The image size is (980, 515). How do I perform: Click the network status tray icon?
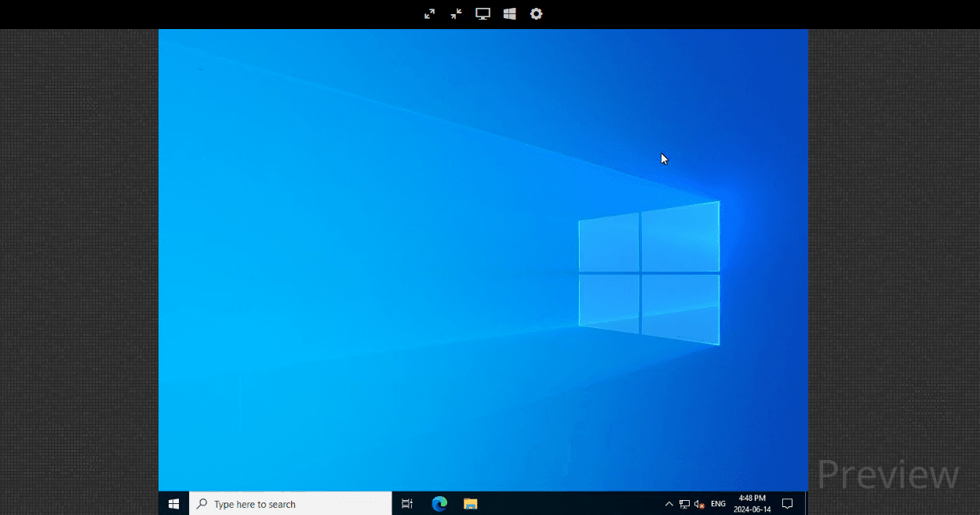[x=684, y=504]
